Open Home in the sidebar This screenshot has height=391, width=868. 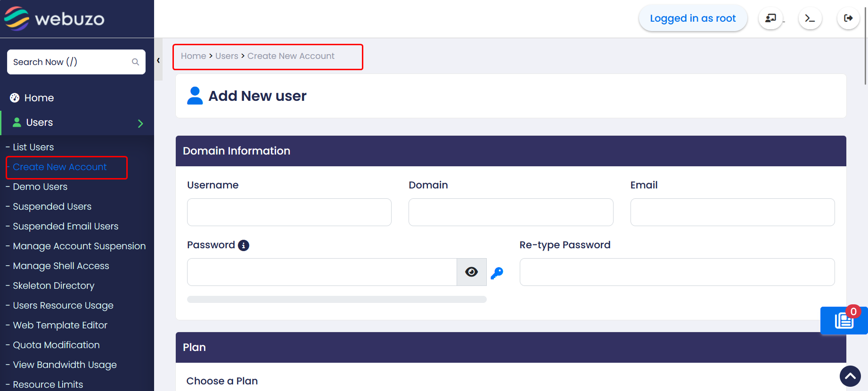pyautogui.click(x=39, y=98)
